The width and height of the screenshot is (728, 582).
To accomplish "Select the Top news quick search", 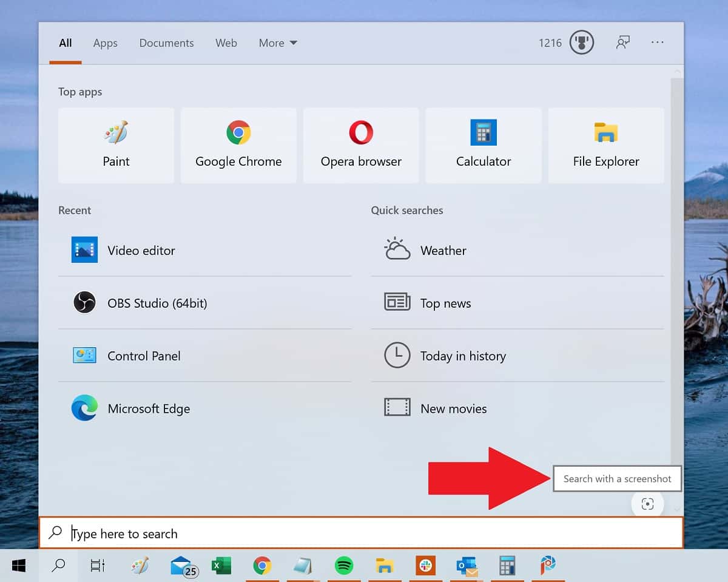I will coord(517,303).
